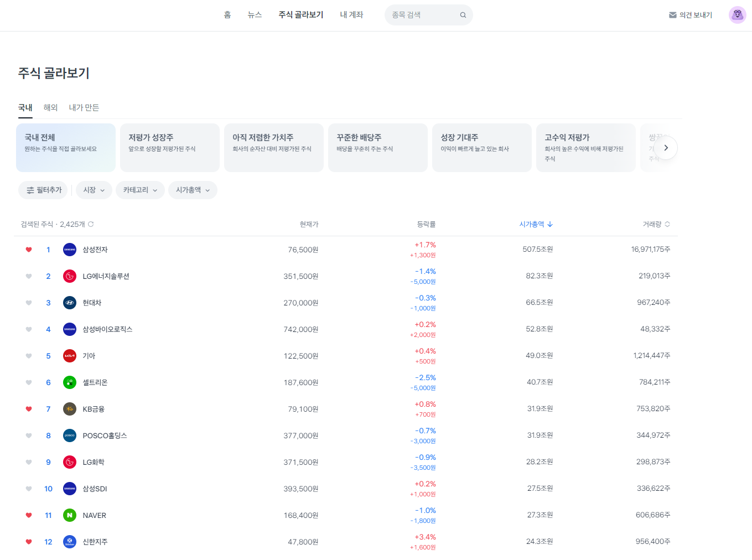Favorite 셀트리온 with the heart
The image size is (752, 560).
point(29,382)
